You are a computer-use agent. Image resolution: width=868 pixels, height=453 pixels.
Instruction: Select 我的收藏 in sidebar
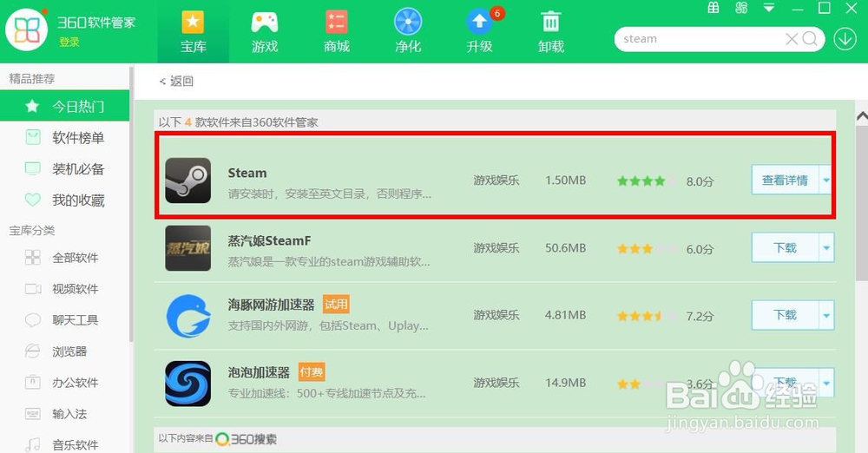(x=65, y=200)
